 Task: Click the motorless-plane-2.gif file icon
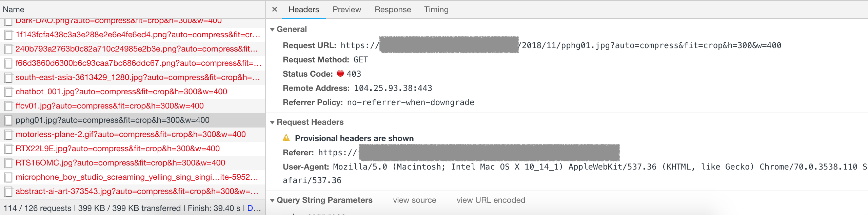tap(8, 135)
